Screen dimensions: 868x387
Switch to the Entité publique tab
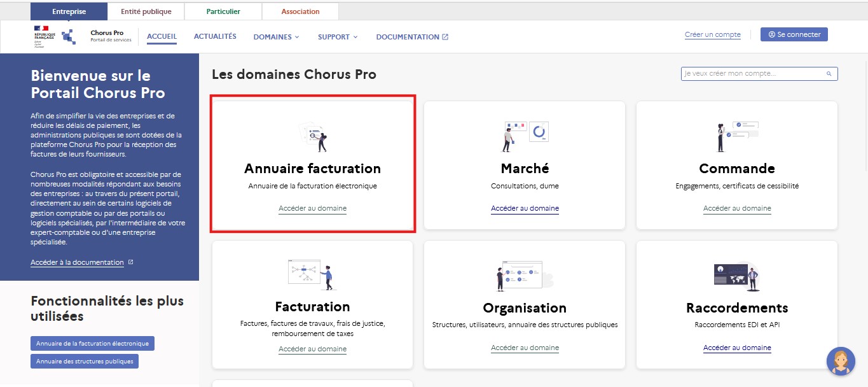[x=146, y=11]
